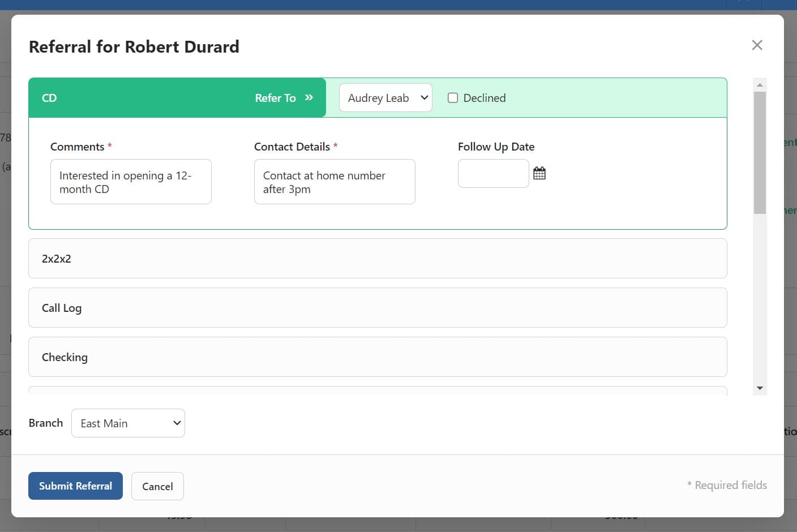Click into the Contact Details text box

point(335,182)
